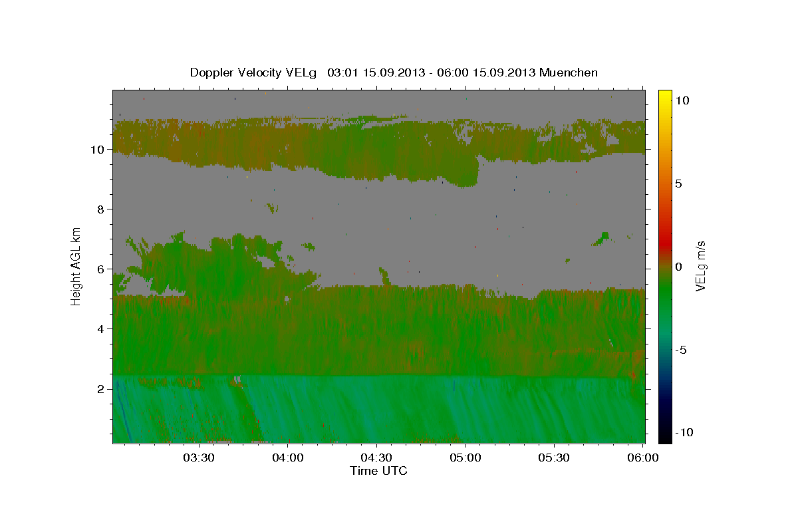Click the plot title 'Doppler Velocity VELg'
The image size is (798, 532).
click(x=253, y=72)
